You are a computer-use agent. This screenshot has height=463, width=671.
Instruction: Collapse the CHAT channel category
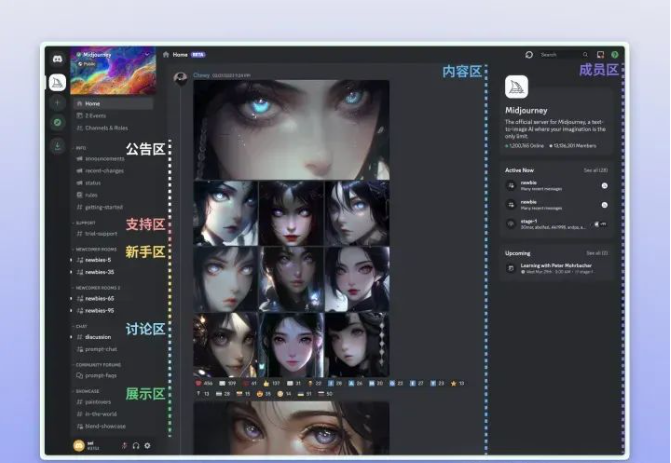[x=80, y=326]
